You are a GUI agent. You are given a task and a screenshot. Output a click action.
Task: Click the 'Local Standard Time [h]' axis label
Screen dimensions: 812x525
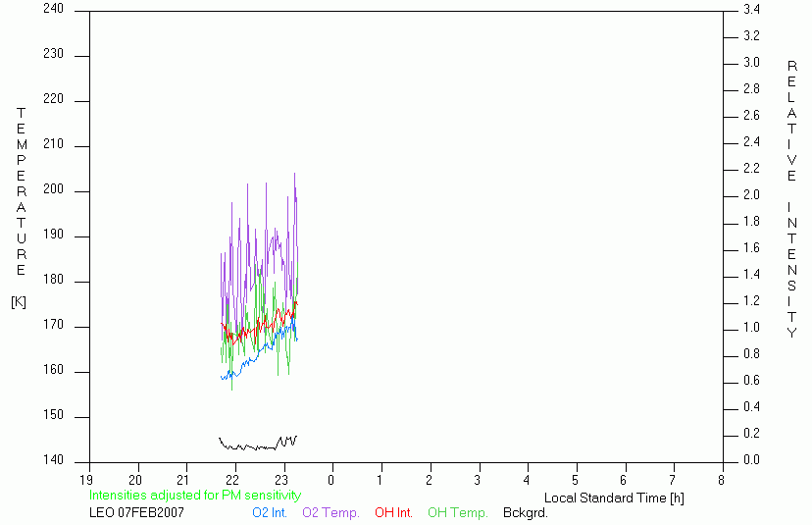tap(614, 499)
